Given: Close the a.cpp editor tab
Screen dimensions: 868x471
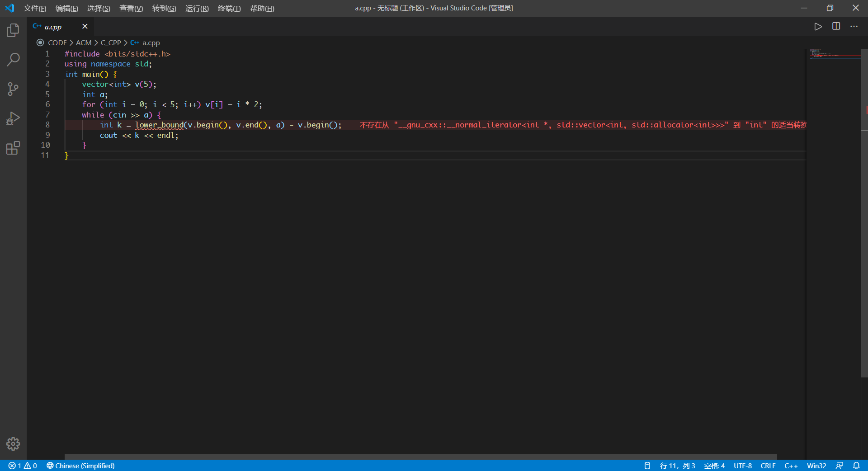Looking at the screenshot, I should click(x=85, y=26).
